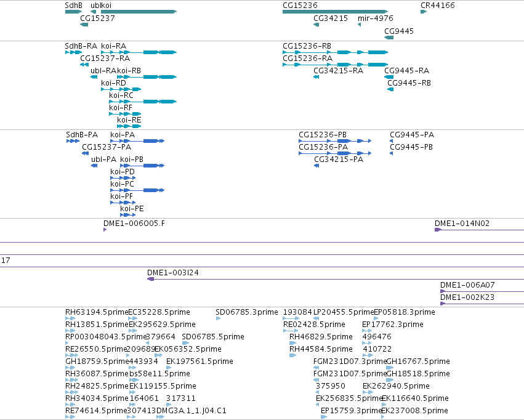Click the EK119155.5prime EST label
The height and width of the screenshot is (420, 524).
163,386
